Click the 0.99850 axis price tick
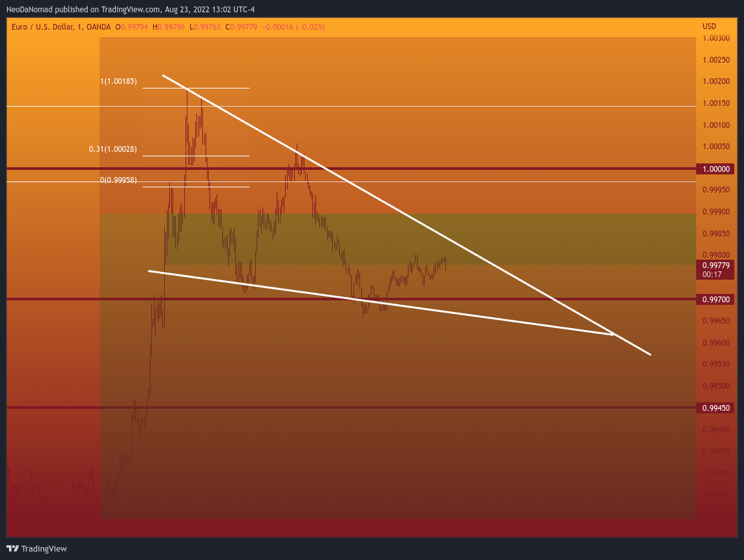 click(716, 233)
